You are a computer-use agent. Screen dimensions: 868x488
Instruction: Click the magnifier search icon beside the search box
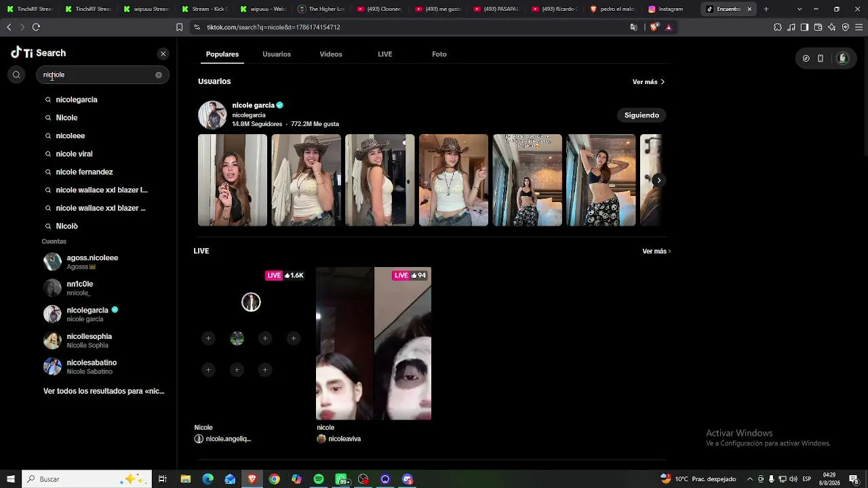pos(17,75)
